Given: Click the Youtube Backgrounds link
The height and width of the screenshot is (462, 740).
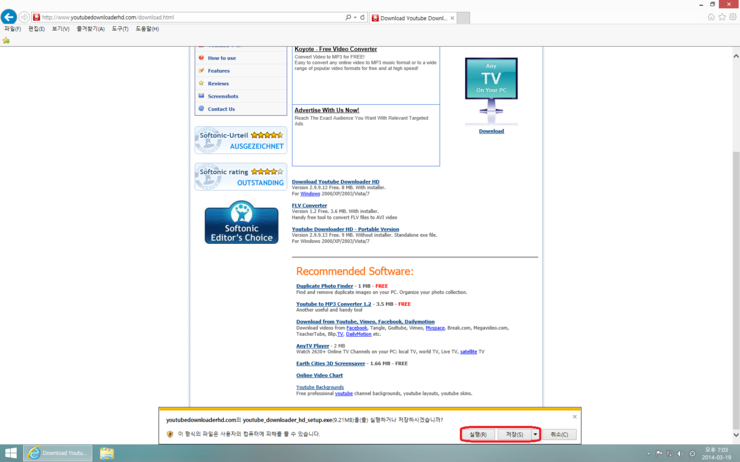Looking at the screenshot, I should tap(320, 387).
